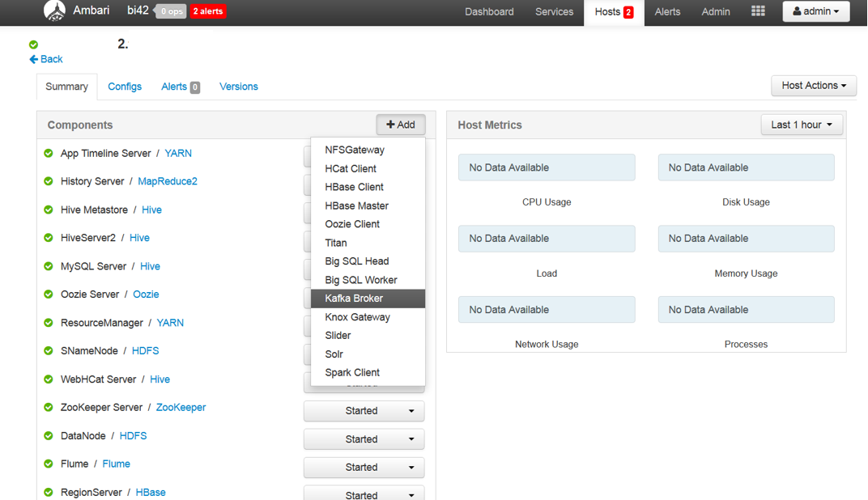Open the YARN link beside ResourceManager
The height and width of the screenshot is (500, 868).
coord(170,323)
